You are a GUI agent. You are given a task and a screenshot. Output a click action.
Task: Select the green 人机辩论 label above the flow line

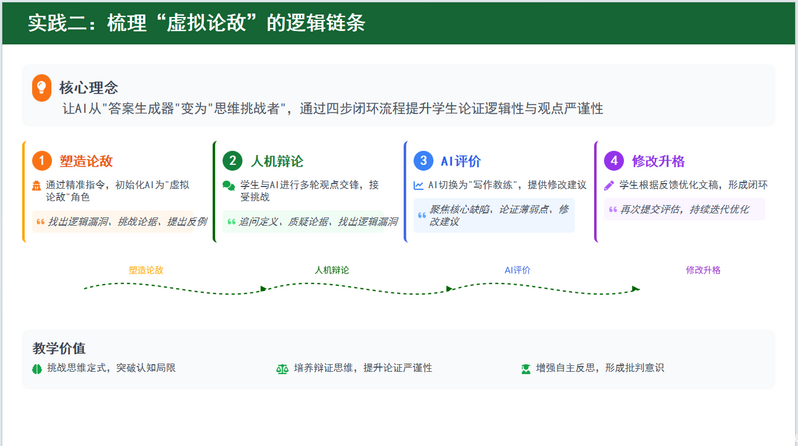pos(332,270)
